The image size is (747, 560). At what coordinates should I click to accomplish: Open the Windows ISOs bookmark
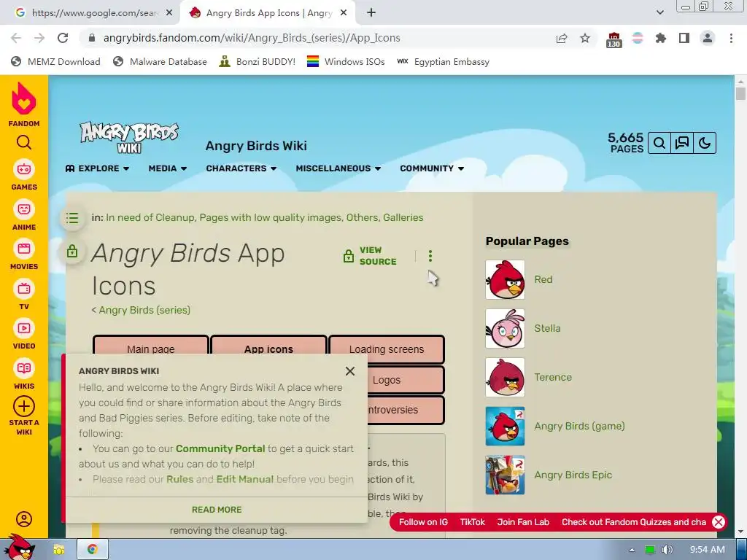346,61
